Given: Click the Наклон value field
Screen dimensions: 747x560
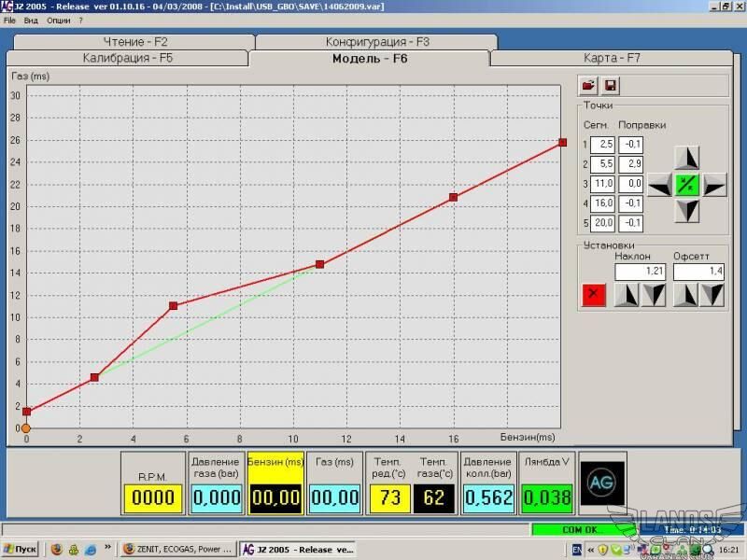Looking at the screenshot, I should click(x=640, y=272).
